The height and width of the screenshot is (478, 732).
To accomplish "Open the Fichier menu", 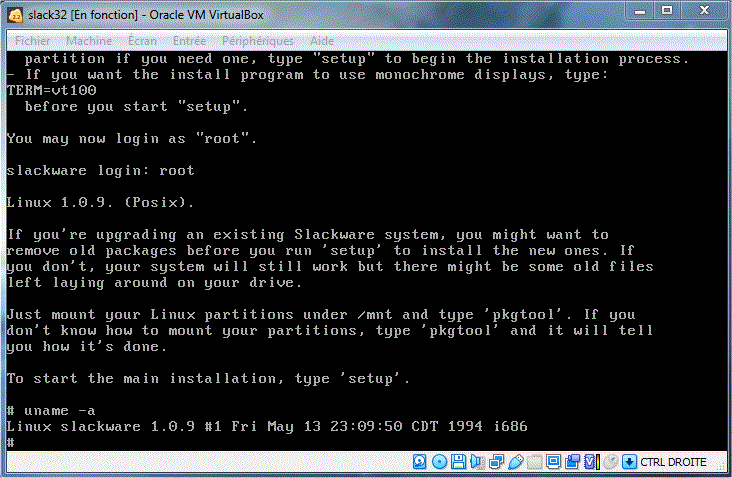I will 33,41.
